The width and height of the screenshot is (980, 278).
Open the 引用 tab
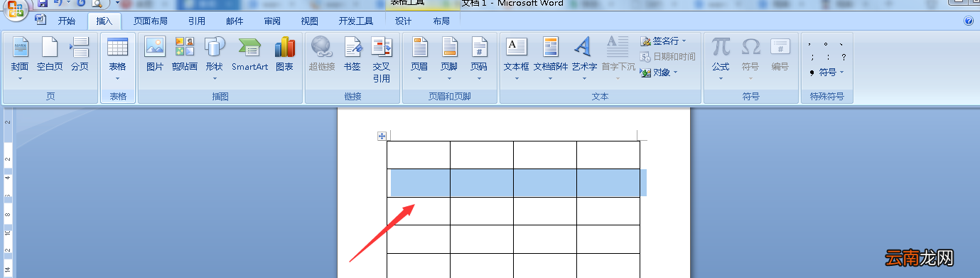(x=197, y=21)
